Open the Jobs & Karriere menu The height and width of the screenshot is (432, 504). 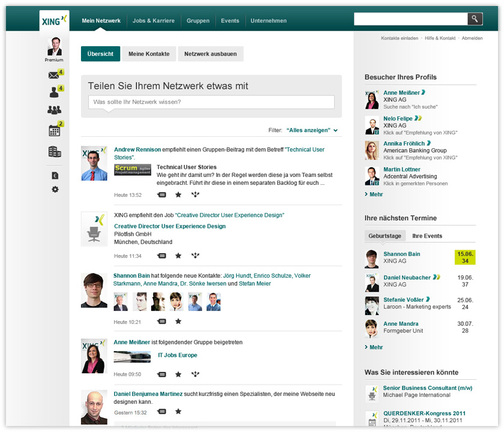[x=154, y=20]
